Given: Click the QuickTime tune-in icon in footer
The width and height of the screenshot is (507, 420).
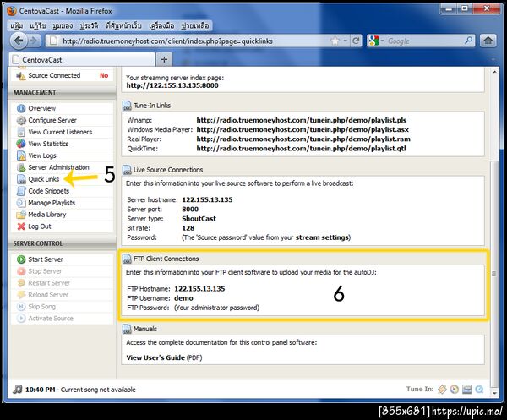Looking at the screenshot, I should pyautogui.click(x=479, y=390).
